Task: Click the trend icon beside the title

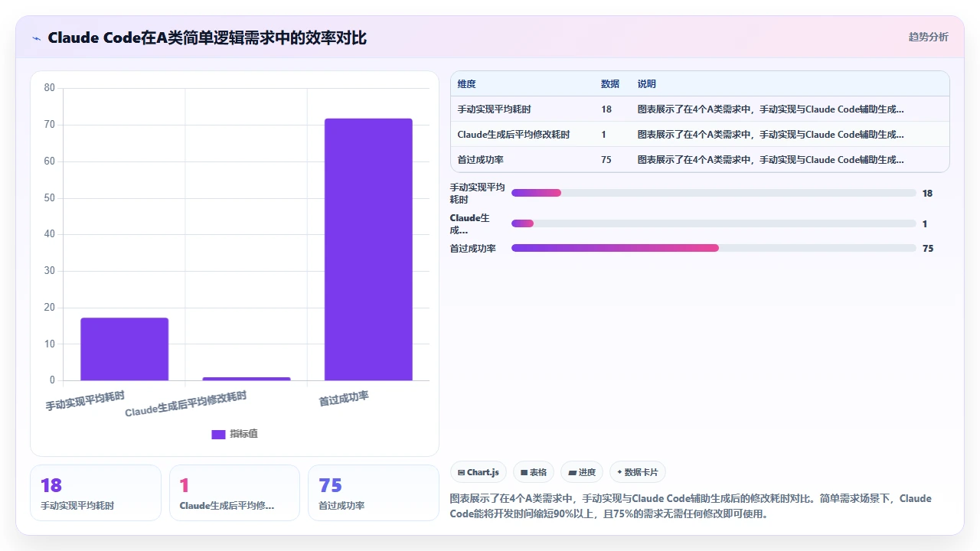Action: (x=36, y=37)
